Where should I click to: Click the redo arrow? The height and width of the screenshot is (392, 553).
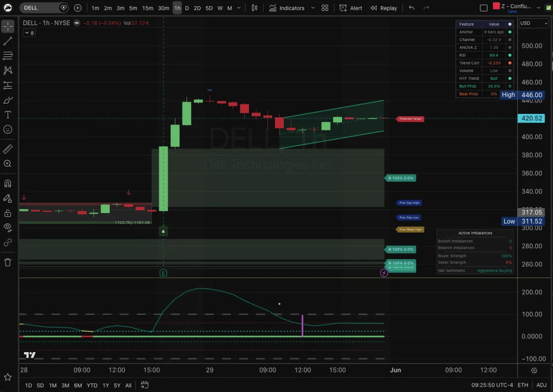tap(426, 8)
